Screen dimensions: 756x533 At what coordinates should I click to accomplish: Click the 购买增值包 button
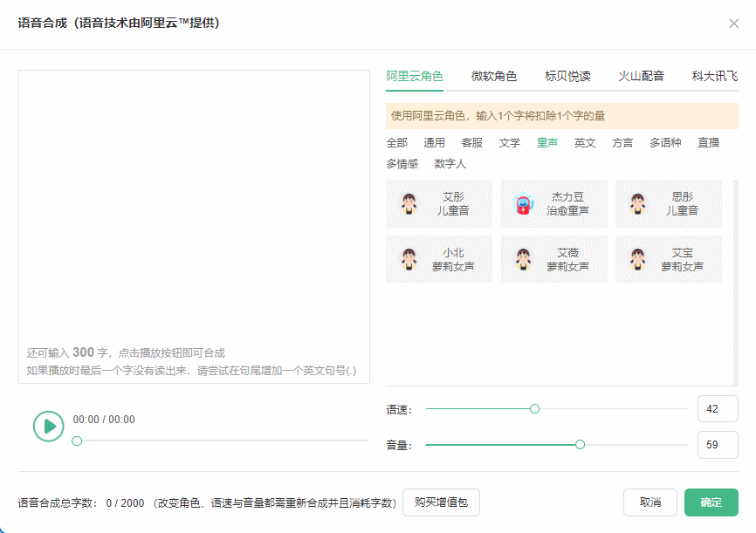[x=441, y=502]
